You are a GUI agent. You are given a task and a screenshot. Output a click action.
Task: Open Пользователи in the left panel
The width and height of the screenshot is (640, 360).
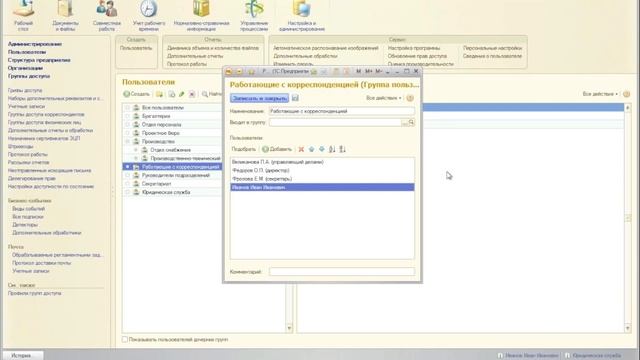point(27,52)
